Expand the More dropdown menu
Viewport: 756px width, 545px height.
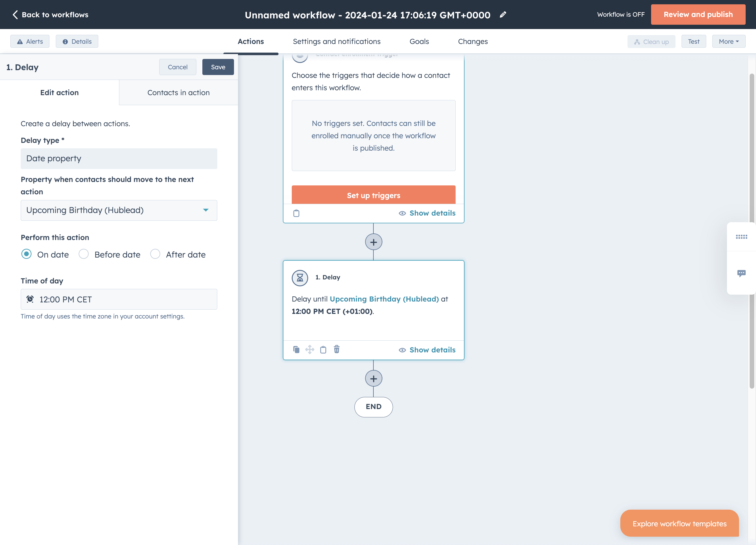[x=729, y=41]
